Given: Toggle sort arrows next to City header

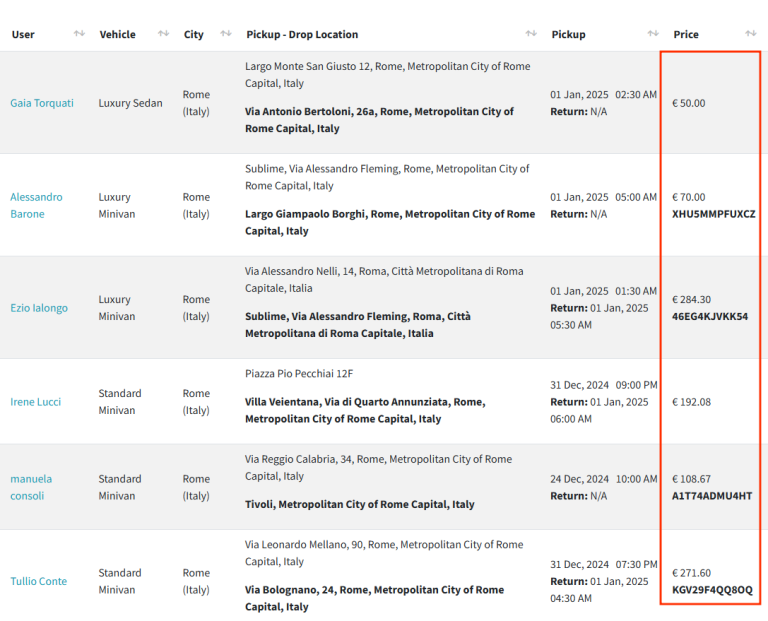Looking at the screenshot, I should (226, 34).
